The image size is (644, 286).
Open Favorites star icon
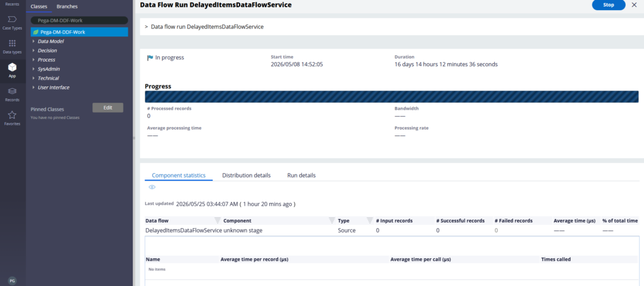[13, 118]
